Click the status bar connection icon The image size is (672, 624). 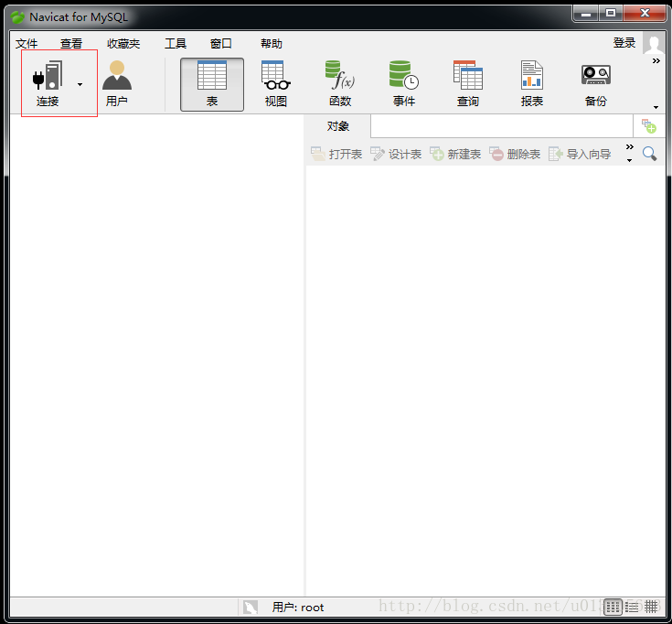[x=251, y=607]
